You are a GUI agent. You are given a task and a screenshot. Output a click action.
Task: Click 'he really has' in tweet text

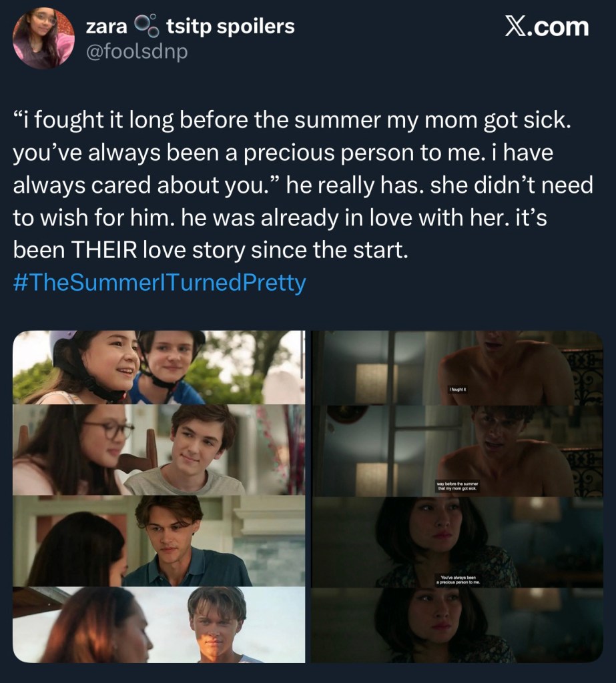355,185
